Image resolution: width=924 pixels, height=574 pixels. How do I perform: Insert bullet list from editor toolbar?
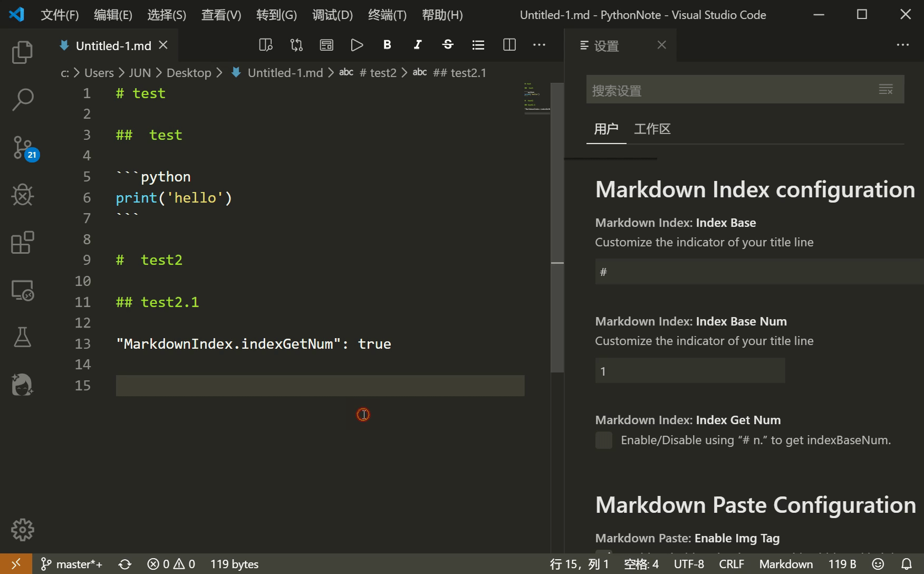click(478, 45)
